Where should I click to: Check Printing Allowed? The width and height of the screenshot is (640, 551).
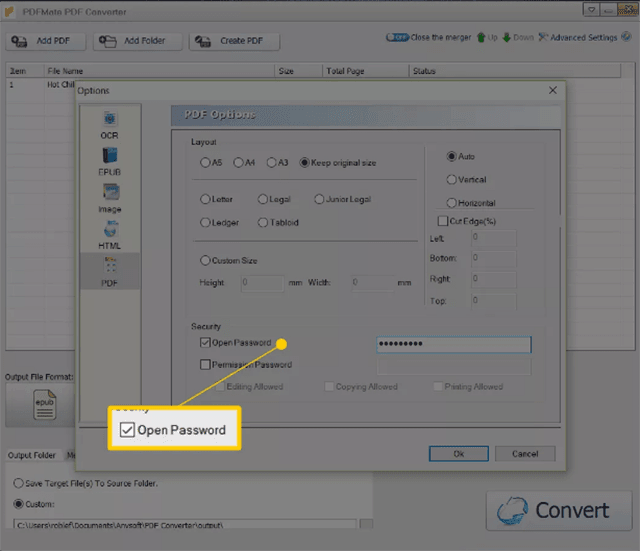click(x=438, y=387)
